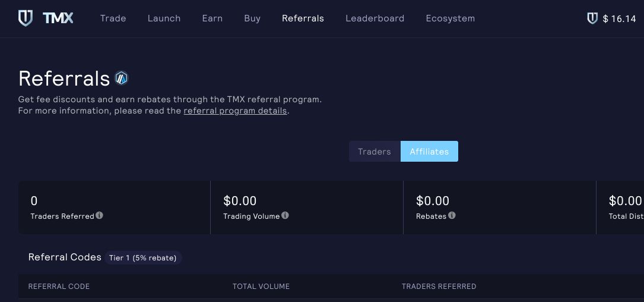Viewport: 644px width, 302px height.
Task: Show info tooltip for Traders Referred
Action: click(x=99, y=215)
